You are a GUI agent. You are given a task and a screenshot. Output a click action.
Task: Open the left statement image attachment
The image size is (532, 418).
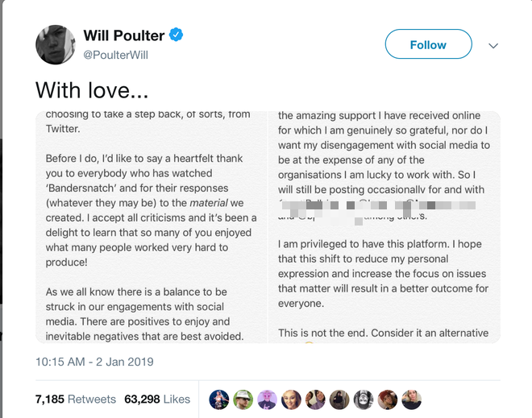[152, 227]
